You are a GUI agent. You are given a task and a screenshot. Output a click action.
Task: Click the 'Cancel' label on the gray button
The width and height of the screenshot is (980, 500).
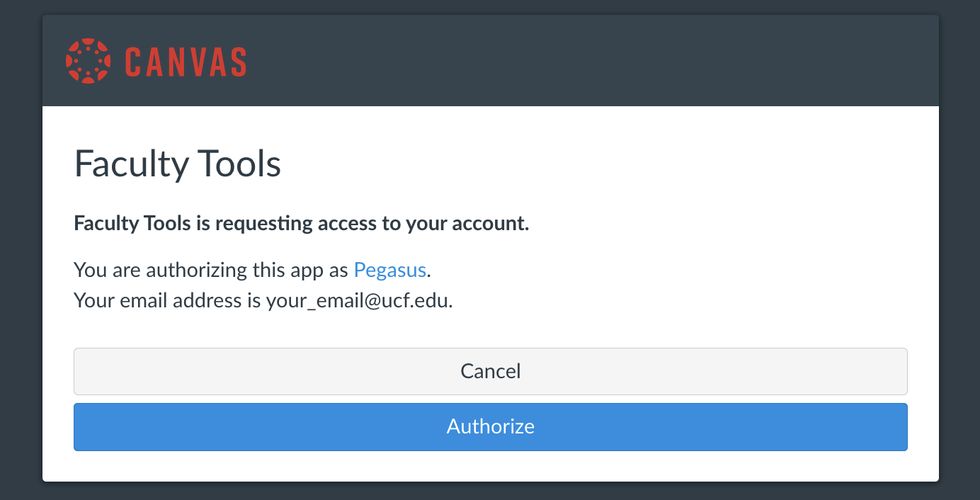[x=491, y=371]
